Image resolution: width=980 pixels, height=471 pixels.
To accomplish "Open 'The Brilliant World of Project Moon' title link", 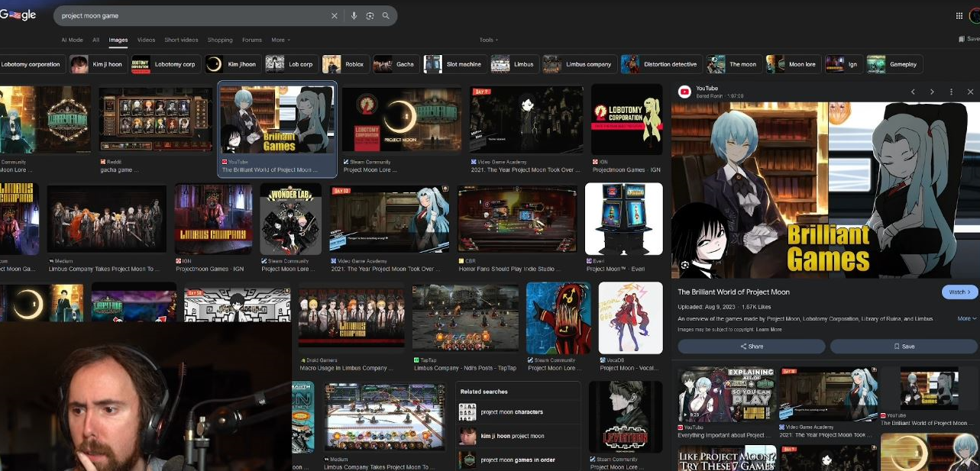I will coord(734,292).
